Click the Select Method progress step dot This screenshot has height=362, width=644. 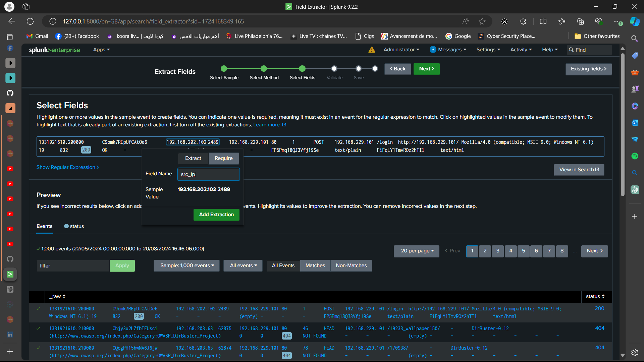(264, 69)
